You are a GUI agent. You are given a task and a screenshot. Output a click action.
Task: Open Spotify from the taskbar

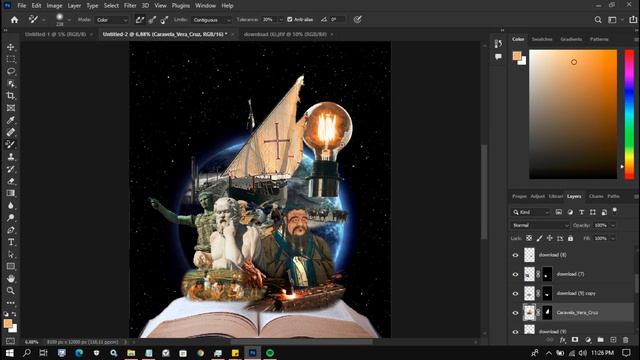(270, 353)
